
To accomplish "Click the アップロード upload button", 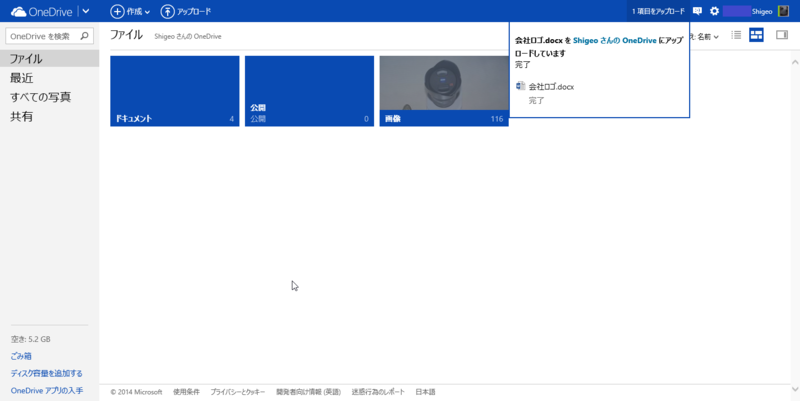I will pyautogui.click(x=186, y=11).
